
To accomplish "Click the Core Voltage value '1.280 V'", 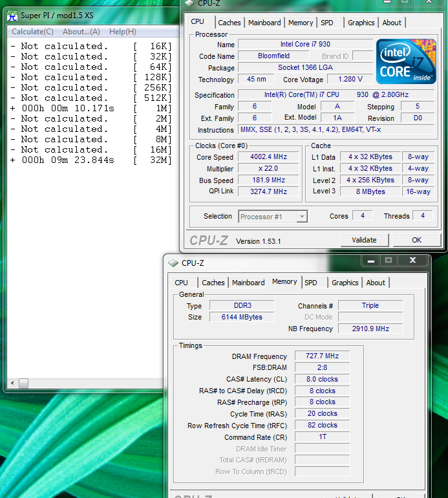I will click(x=350, y=79).
